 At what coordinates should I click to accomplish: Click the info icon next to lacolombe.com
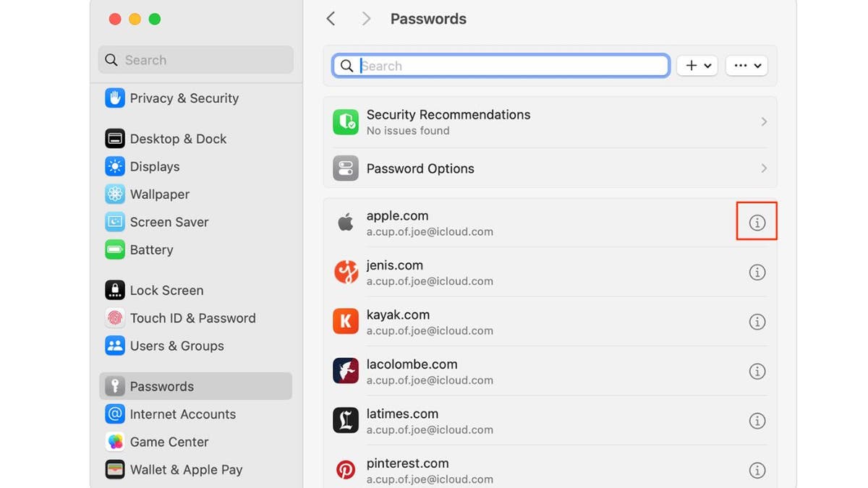coord(757,372)
